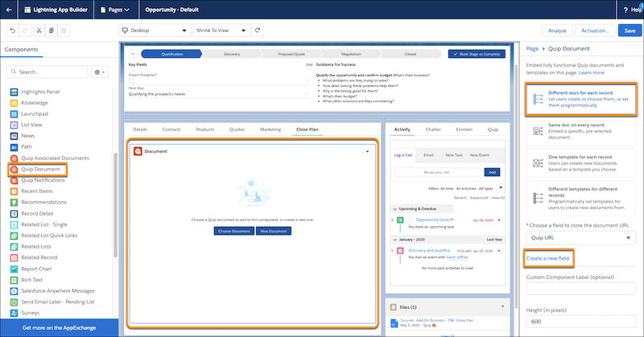The image size is (644, 337).
Task: Select the Negotiation stage in the path
Action: [x=351, y=54]
